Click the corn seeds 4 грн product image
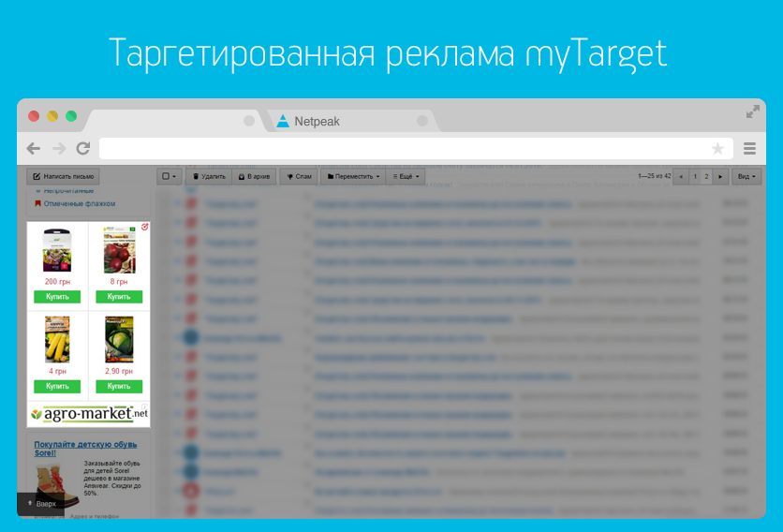 pyautogui.click(x=57, y=339)
